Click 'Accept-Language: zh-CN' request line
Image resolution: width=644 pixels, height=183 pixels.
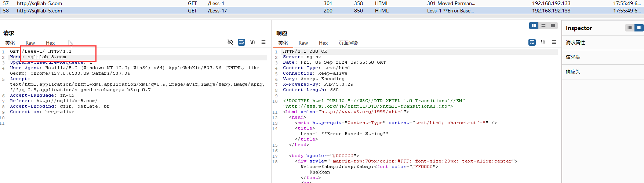point(42,95)
